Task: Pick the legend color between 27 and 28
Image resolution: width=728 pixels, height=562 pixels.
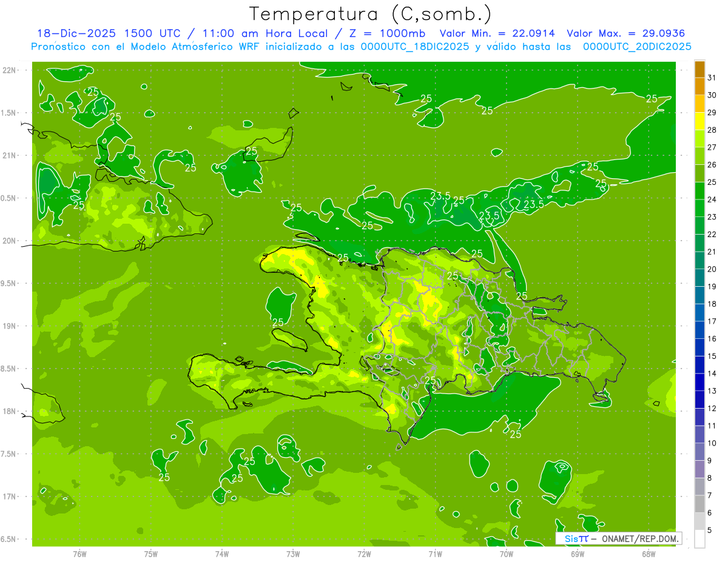Action: 699,138
